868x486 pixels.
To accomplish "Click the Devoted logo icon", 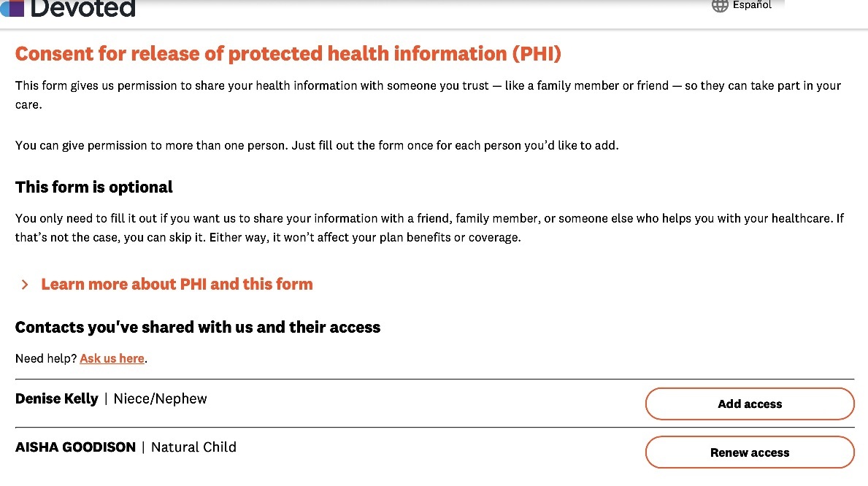I will (12, 7).
